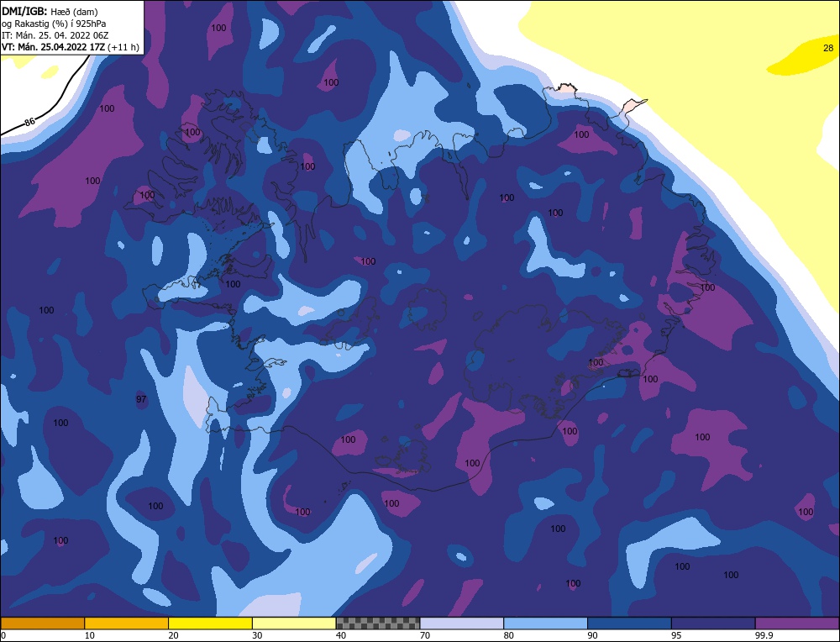
Task: Click the dark orange 0–10 legend swatch
Action: [42, 624]
